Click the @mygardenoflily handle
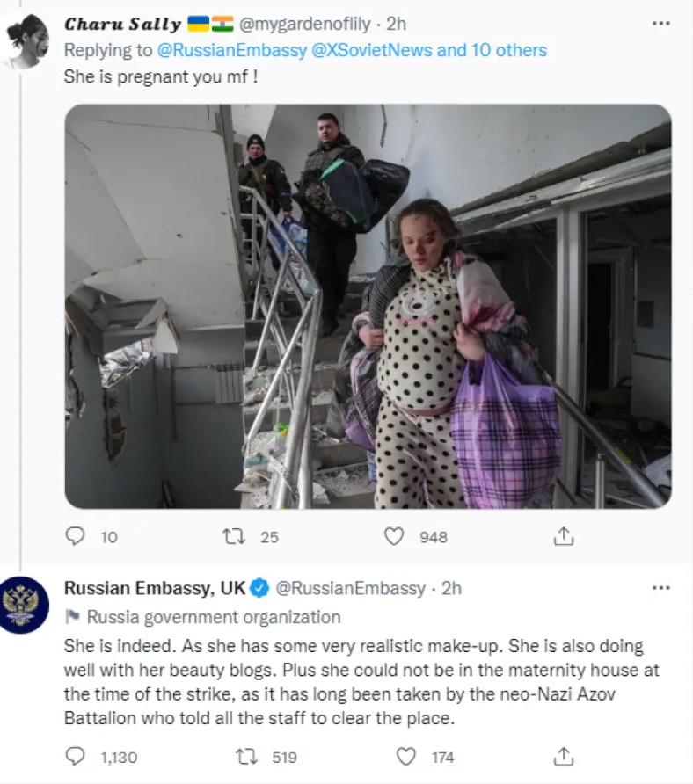Screen dimensions: 693x784 coord(304,24)
